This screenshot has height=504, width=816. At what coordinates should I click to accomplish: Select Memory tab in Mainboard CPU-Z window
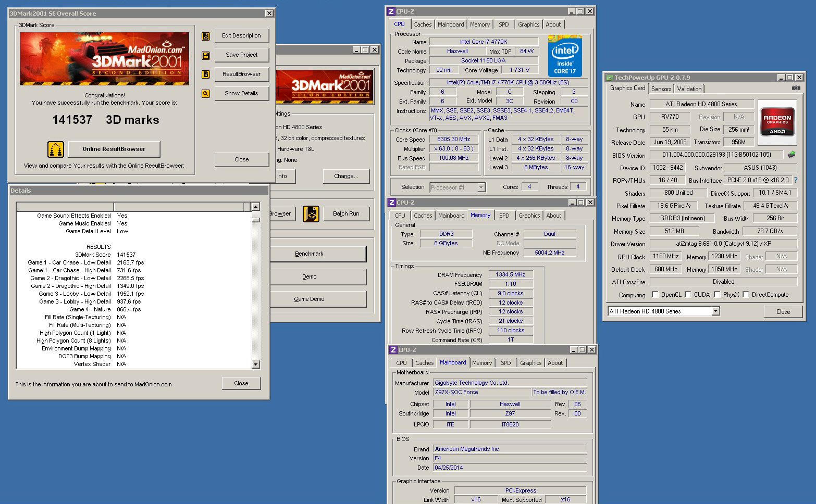(x=482, y=363)
